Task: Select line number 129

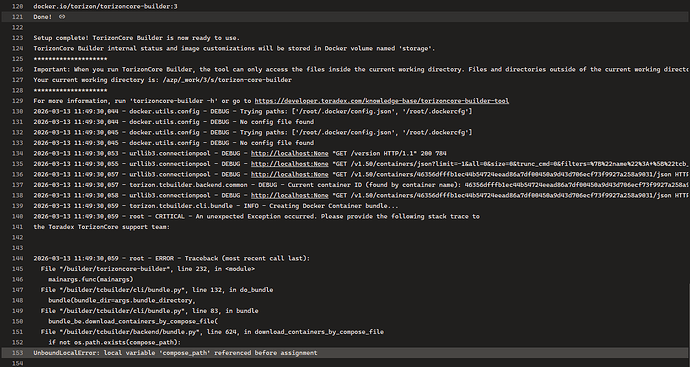Action: pyautogui.click(x=18, y=101)
